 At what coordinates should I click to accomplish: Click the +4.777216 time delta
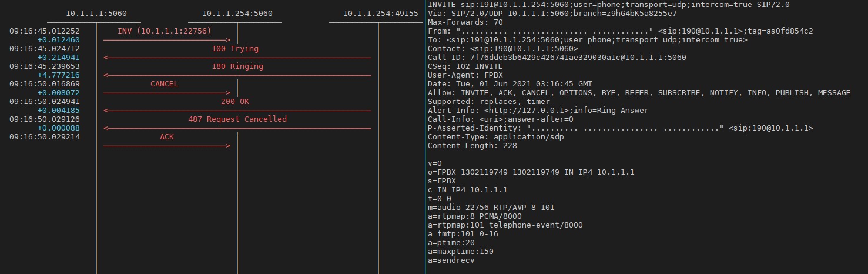tap(58, 75)
